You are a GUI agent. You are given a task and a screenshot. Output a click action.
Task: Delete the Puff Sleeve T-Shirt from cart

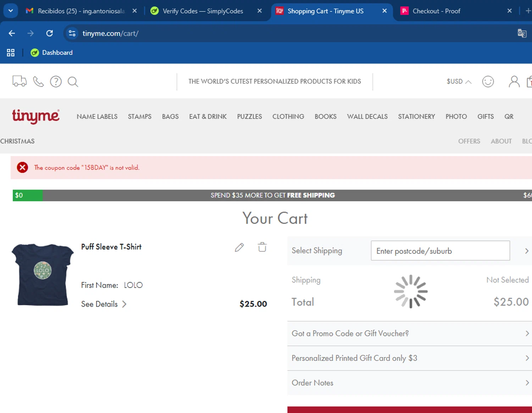click(262, 247)
